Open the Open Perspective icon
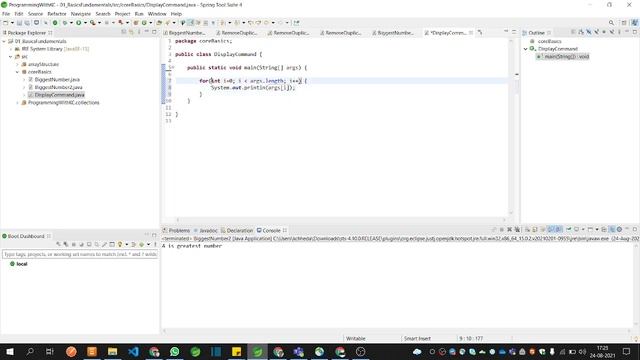Screen dimensions: 640x360 (624, 23)
